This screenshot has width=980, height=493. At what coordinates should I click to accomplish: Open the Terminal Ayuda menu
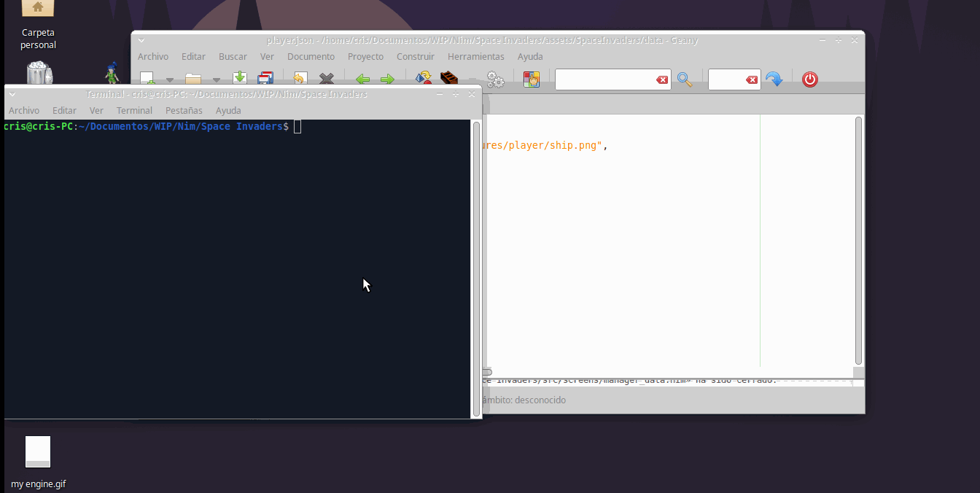[x=228, y=110]
